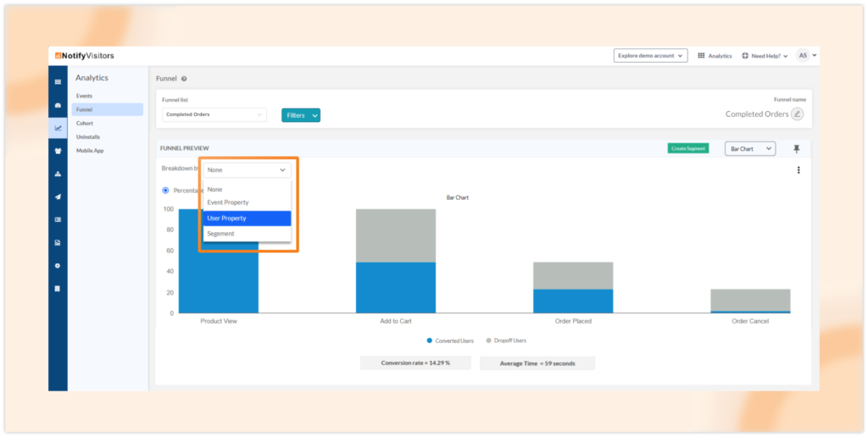
Task: Open Analytics from the top bar
Action: [715, 56]
